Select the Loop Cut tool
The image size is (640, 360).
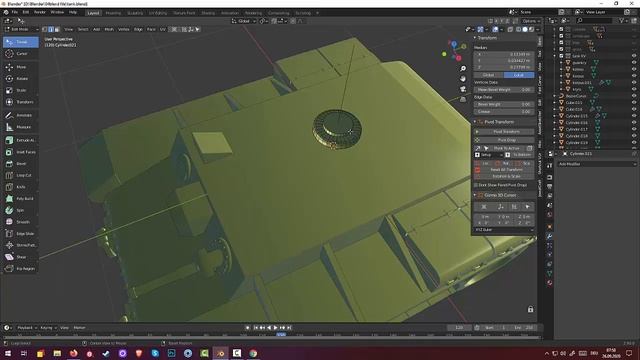click(20, 176)
